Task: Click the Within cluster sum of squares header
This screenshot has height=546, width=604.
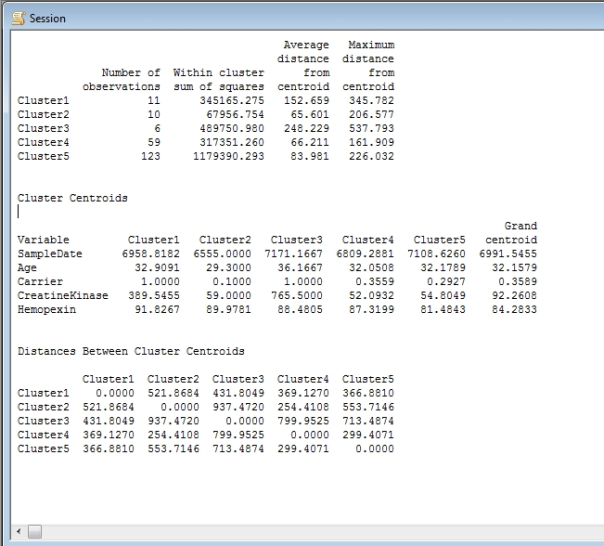Action: pos(219,79)
